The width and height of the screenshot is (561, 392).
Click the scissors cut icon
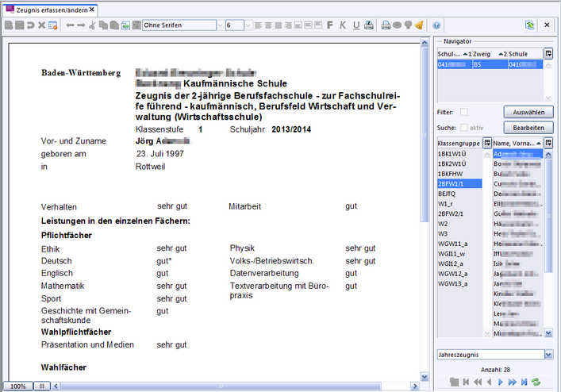pos(92,25)
